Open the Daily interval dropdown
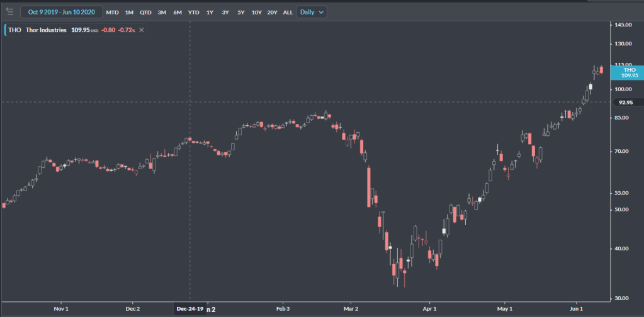Screen dimensions: 644x317 [312, 12]
